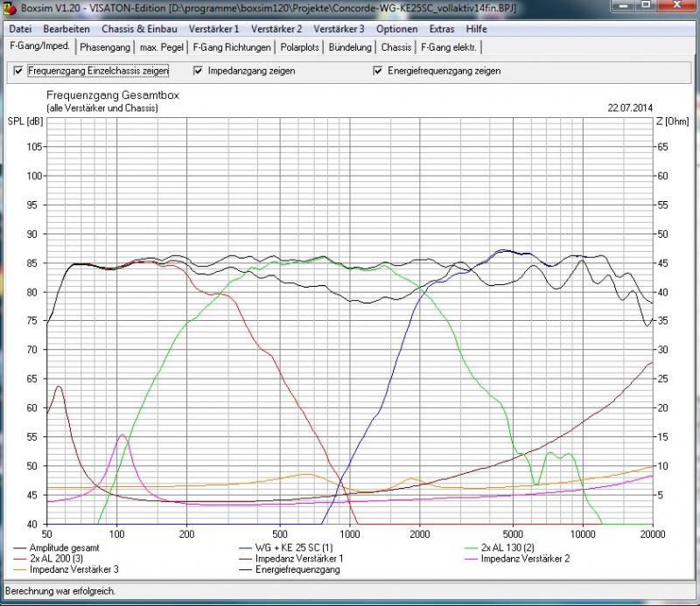
Task: Switch to the Phasengang tab
Action: pyautogui.click(x=104, y=47)
